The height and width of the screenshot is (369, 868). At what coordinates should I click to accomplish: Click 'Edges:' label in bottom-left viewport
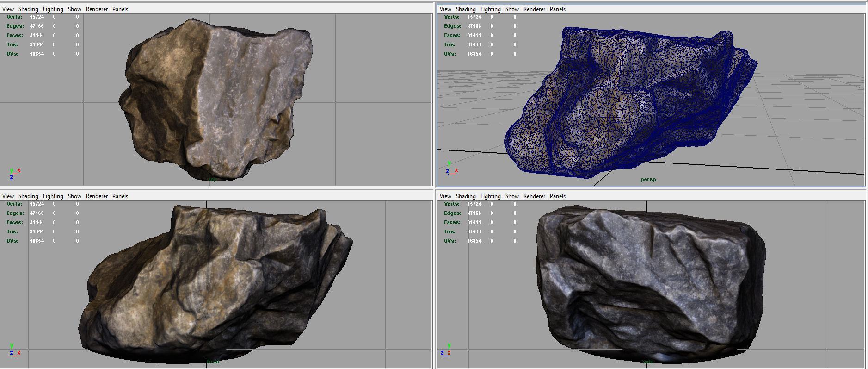tap(15, 213)
